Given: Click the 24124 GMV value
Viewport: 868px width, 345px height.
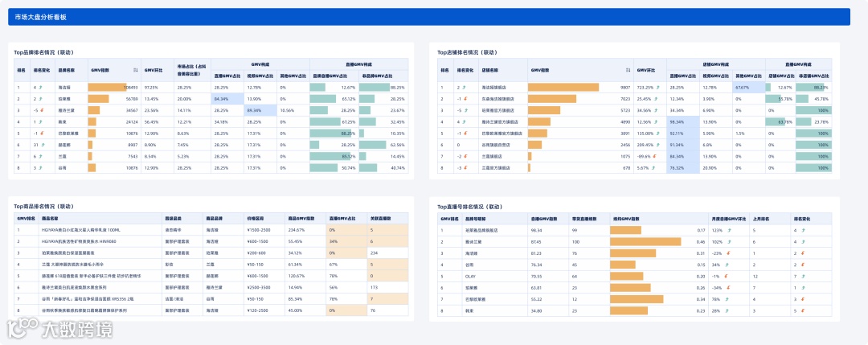Looking at the screenshot, I should tap(132, 121).
